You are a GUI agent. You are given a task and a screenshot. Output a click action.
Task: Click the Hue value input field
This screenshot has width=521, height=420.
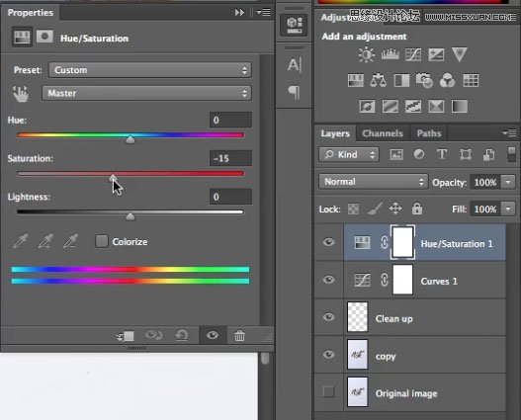(x=230, y=120)
